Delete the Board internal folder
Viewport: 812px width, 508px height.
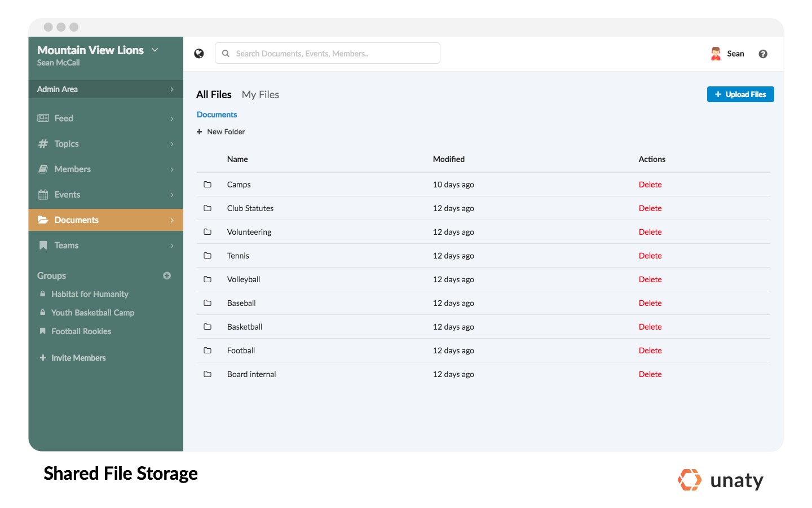[650, 374]
